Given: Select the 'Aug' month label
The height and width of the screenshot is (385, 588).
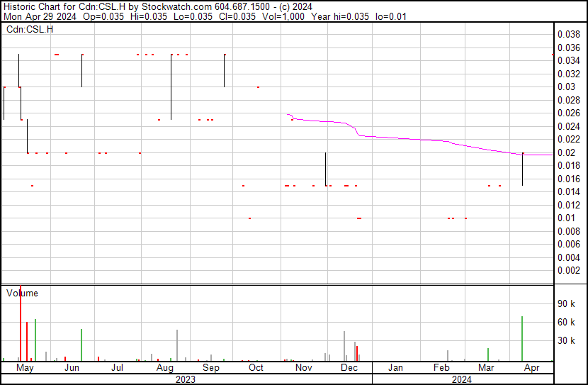Looking at the screenshot, I should pyautogui.click(x=164, y=368).
